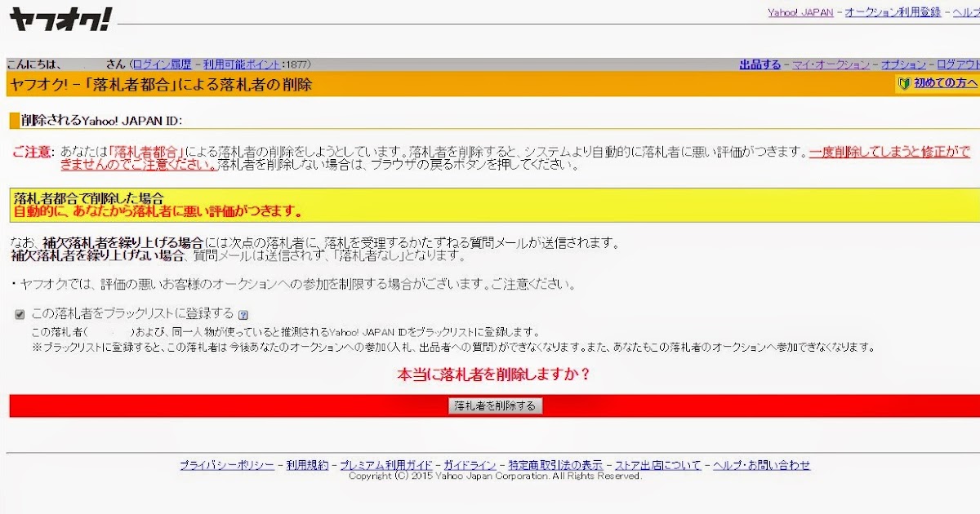Open 利用規約 footer link
This screenshot has height=514, width=980.
(x=307, y=465)
